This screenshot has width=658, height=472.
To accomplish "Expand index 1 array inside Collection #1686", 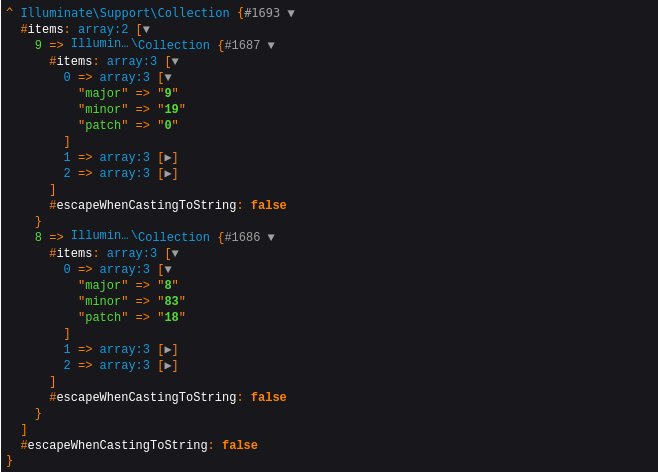I will pyautogui.click(x=169, y=350).
